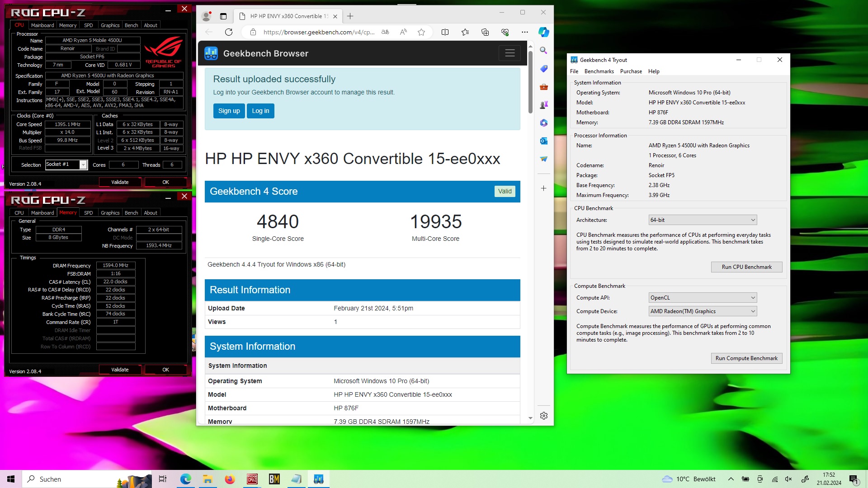Viewport: 868px width, 488px height.
Task: Click the scroll-down arrow of page scrollbar
Action: tap(530, 418)
